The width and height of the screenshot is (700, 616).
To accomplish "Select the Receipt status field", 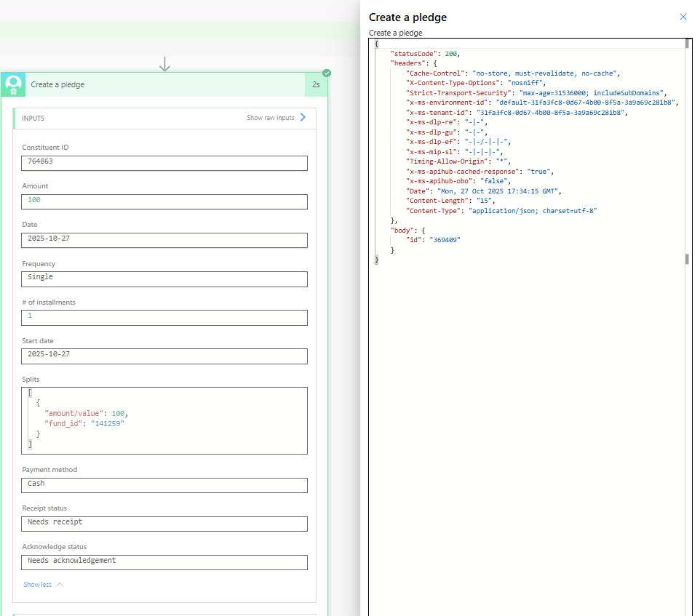I will click(x=164, y=524).
